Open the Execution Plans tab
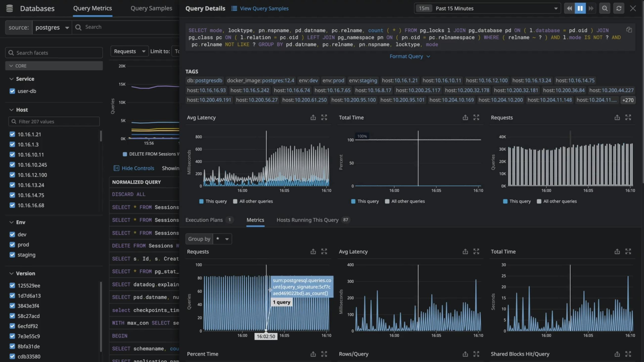 point(204,220)
